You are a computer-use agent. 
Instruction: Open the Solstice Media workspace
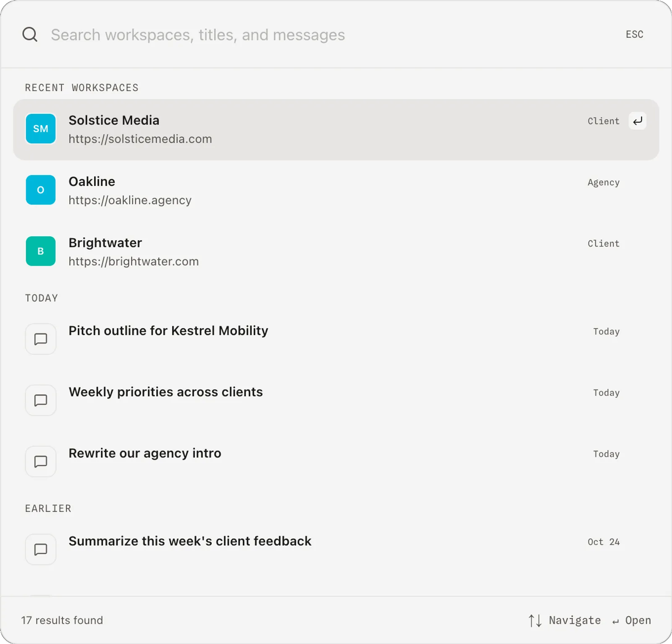coord(336,129)
